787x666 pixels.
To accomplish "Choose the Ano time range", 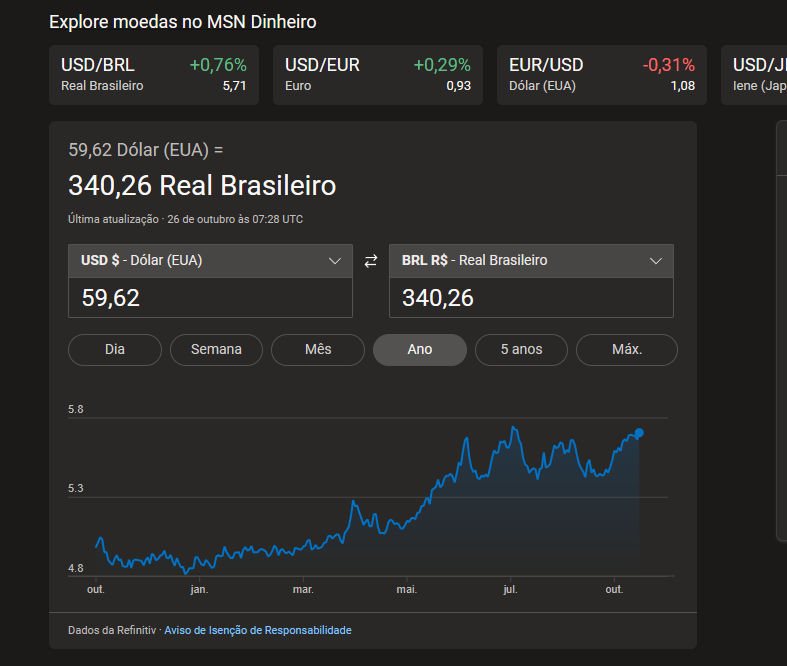I will [x=419, y=350].
